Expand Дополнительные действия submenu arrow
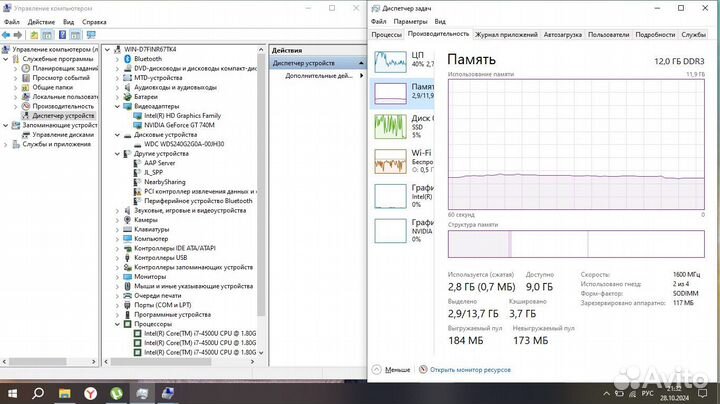 pos(361,76)
